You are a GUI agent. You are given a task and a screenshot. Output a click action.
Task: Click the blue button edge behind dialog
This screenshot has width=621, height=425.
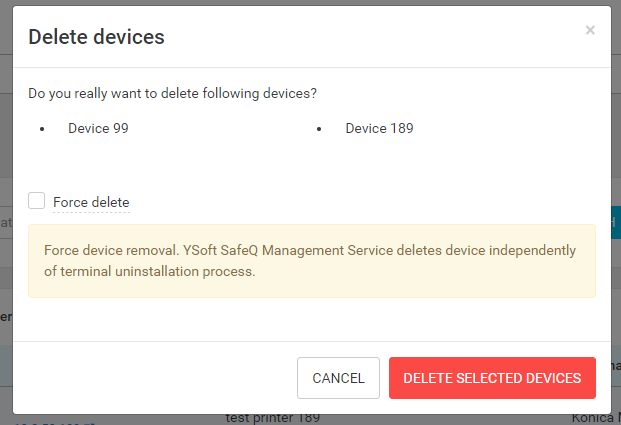pyautogui.click(x=615, y=220)
